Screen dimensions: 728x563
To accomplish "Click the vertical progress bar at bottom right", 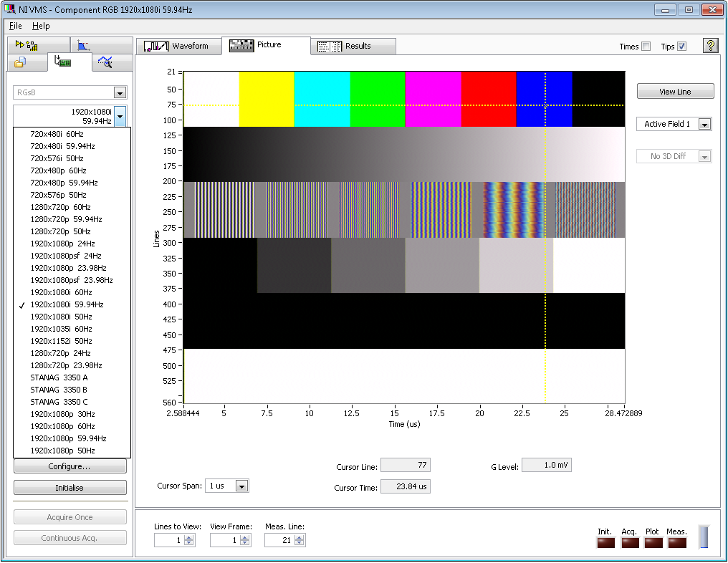I will point(703,537).
